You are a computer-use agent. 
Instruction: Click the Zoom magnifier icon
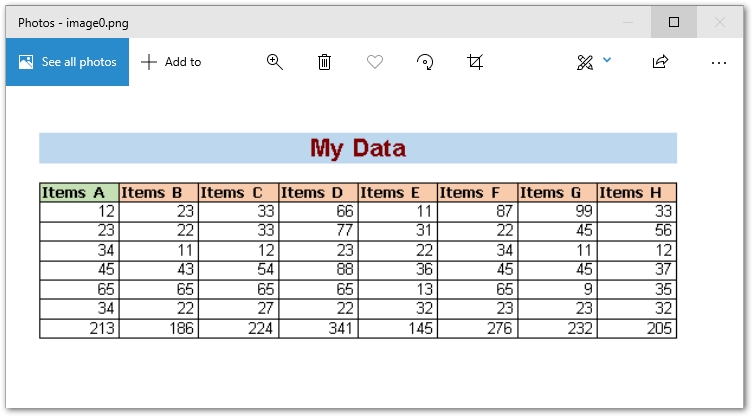275,62
